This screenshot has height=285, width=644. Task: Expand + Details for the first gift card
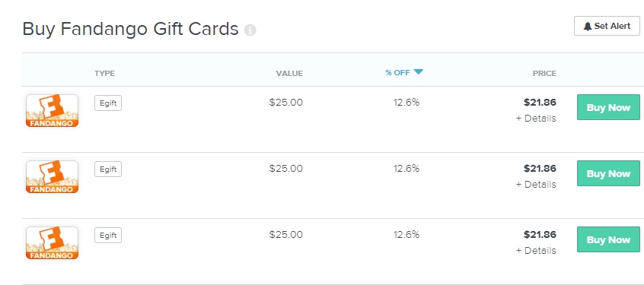(x=536, y=118)
